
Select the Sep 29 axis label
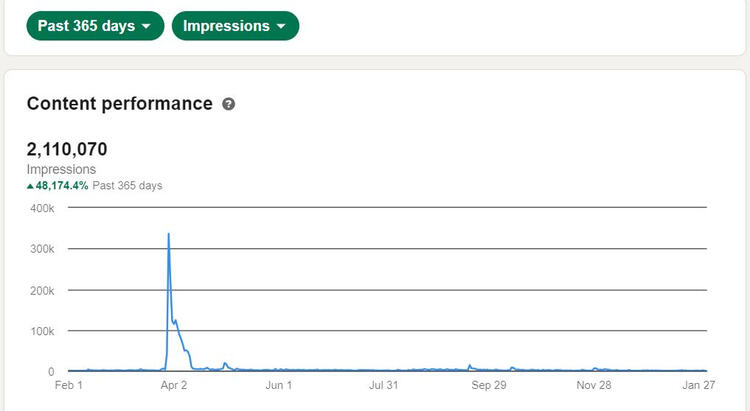pyautogui.click(x=489, y=385)
